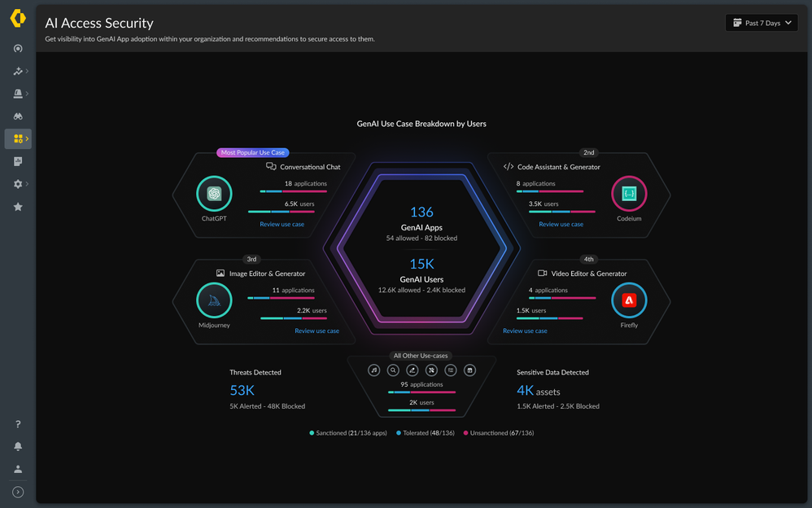The width and height of the screenshot is (812, 508).
Task: Review use case for Video Editor & Generator
Action: 525,331
